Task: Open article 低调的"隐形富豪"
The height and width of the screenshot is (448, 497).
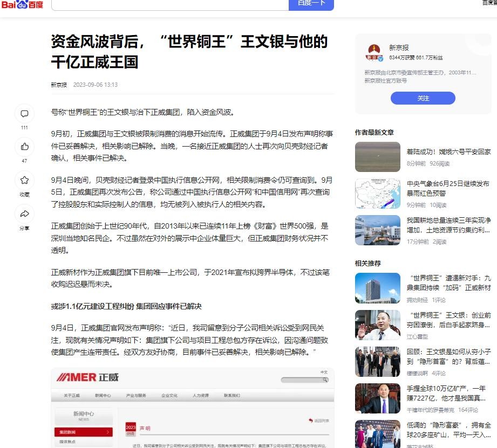Action: (448, 430)
